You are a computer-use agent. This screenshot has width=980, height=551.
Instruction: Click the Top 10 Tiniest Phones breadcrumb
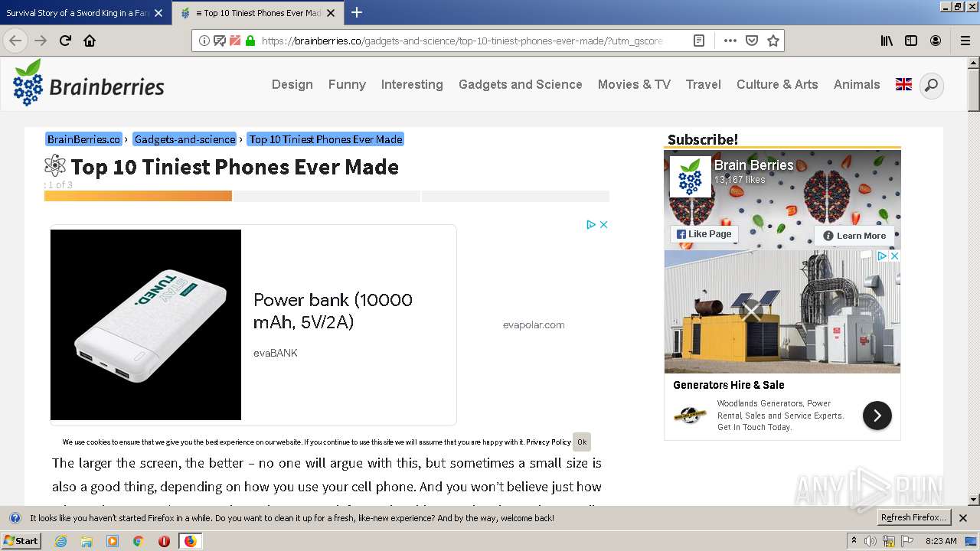click(x=325, y=139)
